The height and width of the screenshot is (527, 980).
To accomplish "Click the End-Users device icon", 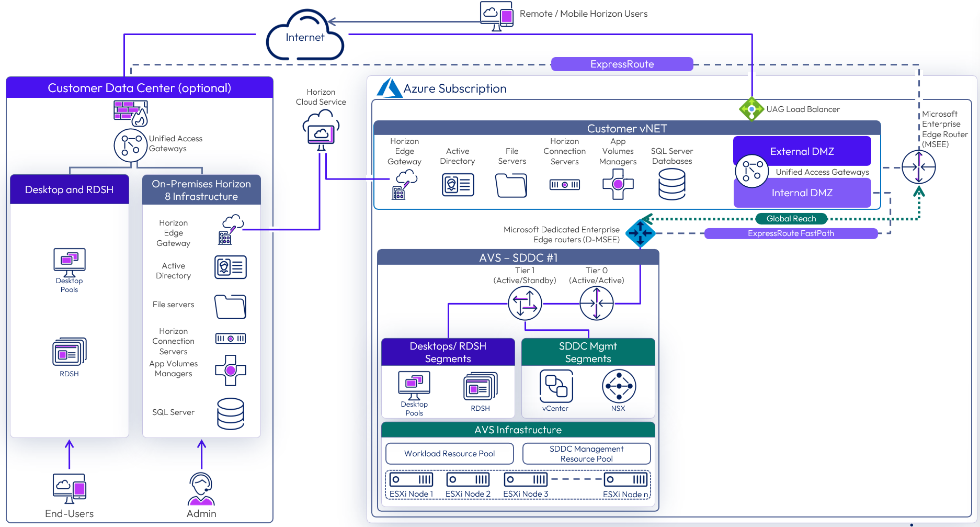I will coord(70,489).
